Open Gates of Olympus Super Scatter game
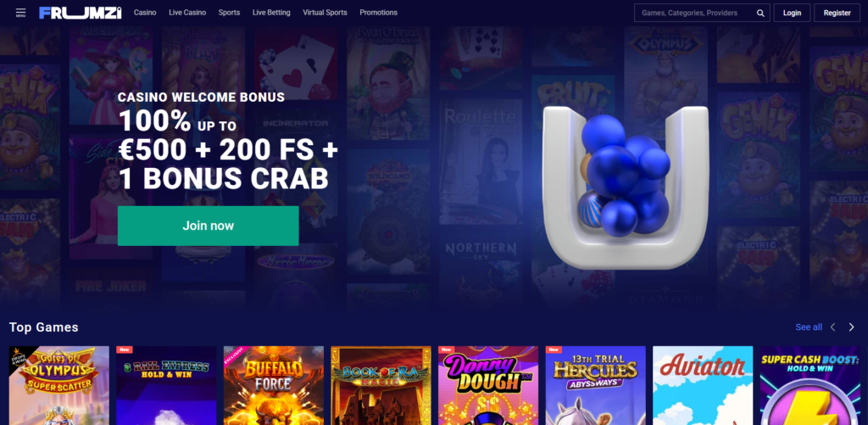This screenshot has height=425, width=868. click(59, 386)
